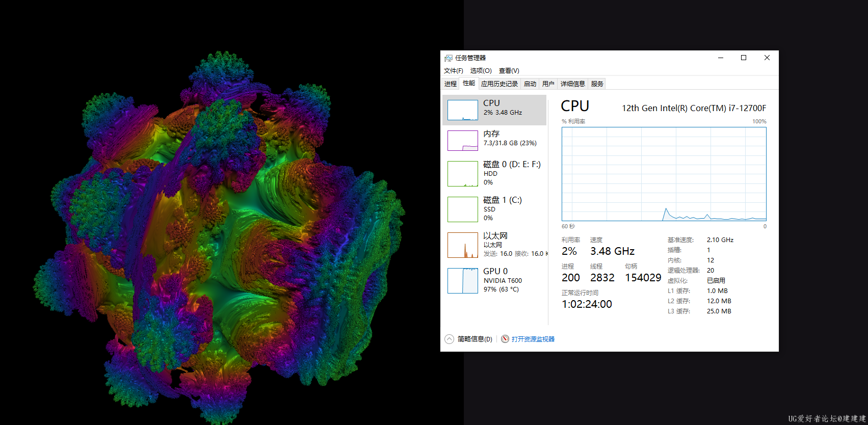The image size is (868, 425).
Task: Switch to the 进程 tab
Action: (450, 84)
